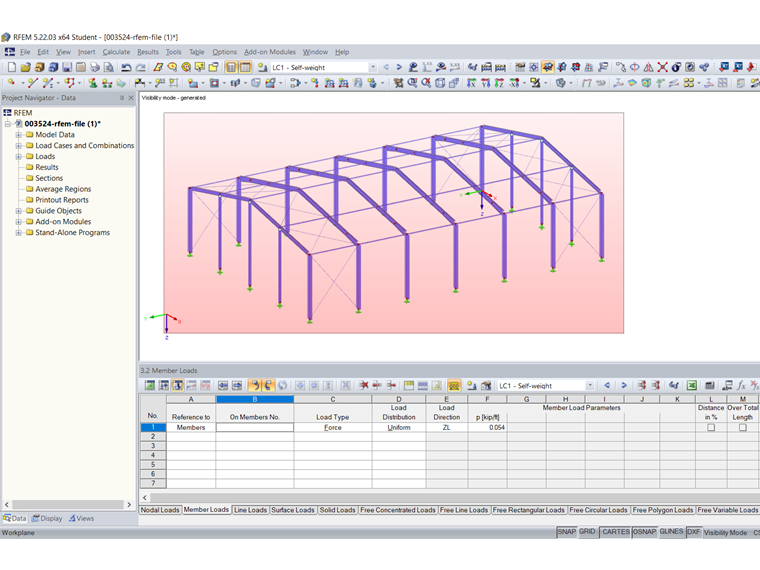
Task: Toggle the Project Navigator panel icon
Action: click(231, 67)
